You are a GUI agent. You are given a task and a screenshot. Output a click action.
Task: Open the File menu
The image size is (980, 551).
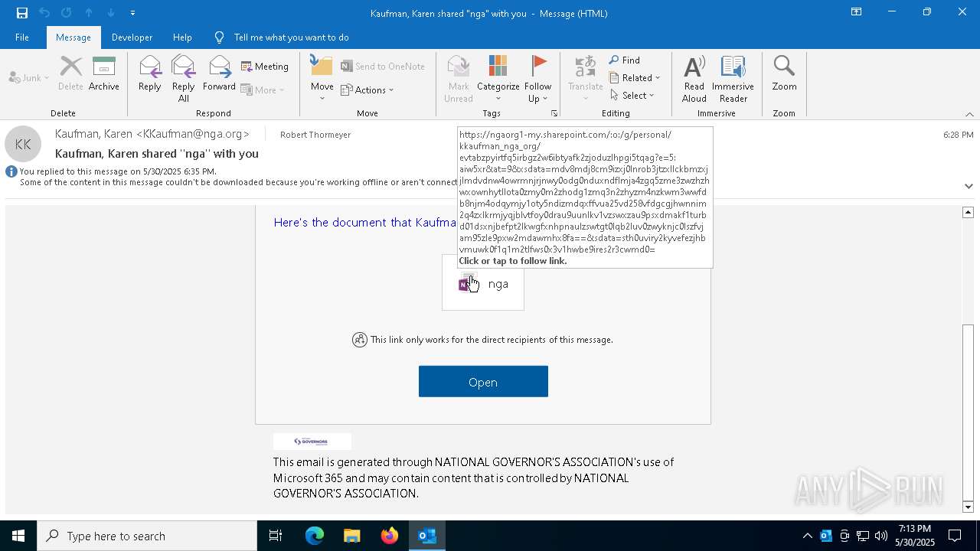22,37
